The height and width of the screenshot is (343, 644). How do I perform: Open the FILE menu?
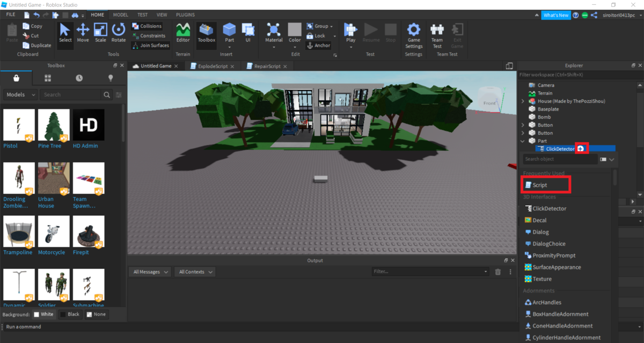(11, 15)
